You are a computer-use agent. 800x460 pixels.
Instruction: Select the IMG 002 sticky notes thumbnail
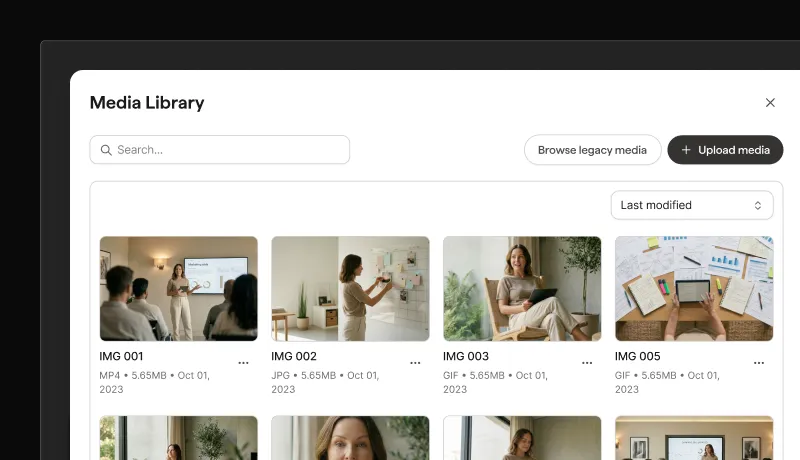pos(351,289)
